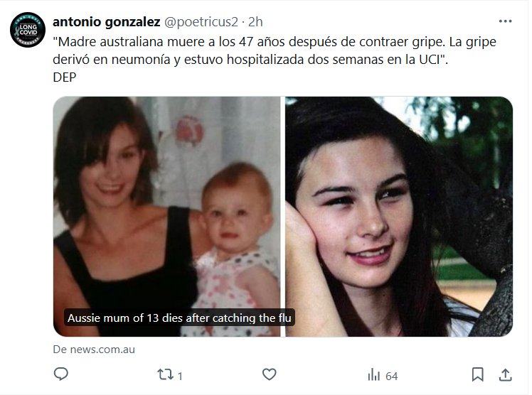Open the dark-haired woman portrait photo
This screenshot has height=395, width=532.
[399, 217]
